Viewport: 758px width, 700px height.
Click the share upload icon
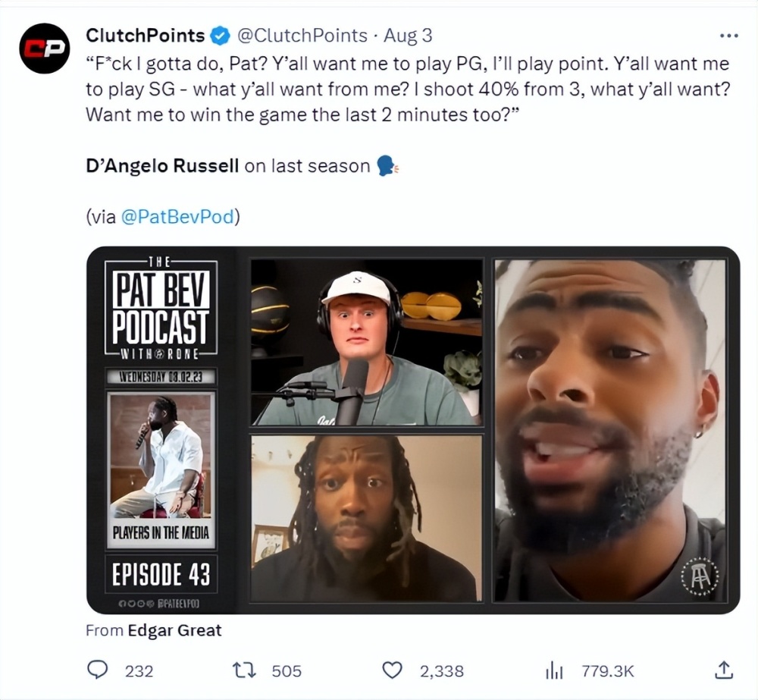pos(724,670)
